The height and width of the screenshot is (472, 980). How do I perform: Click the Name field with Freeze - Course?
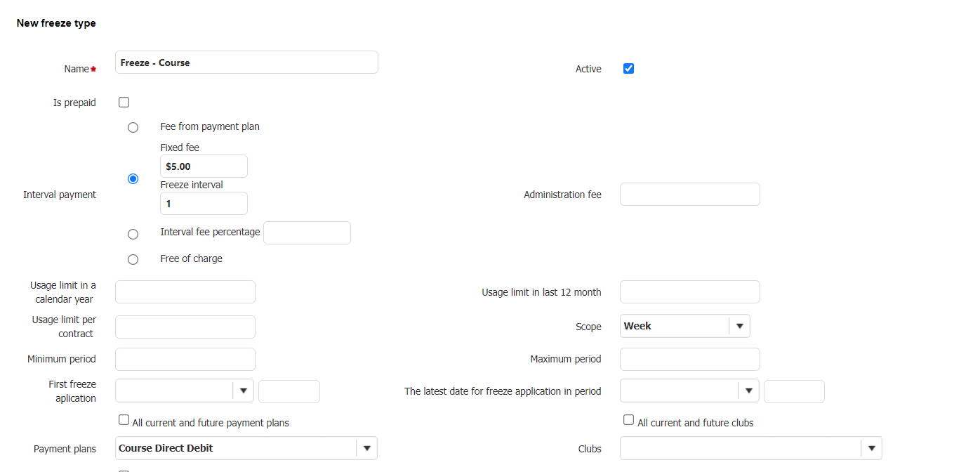click(x=246, y=63)
